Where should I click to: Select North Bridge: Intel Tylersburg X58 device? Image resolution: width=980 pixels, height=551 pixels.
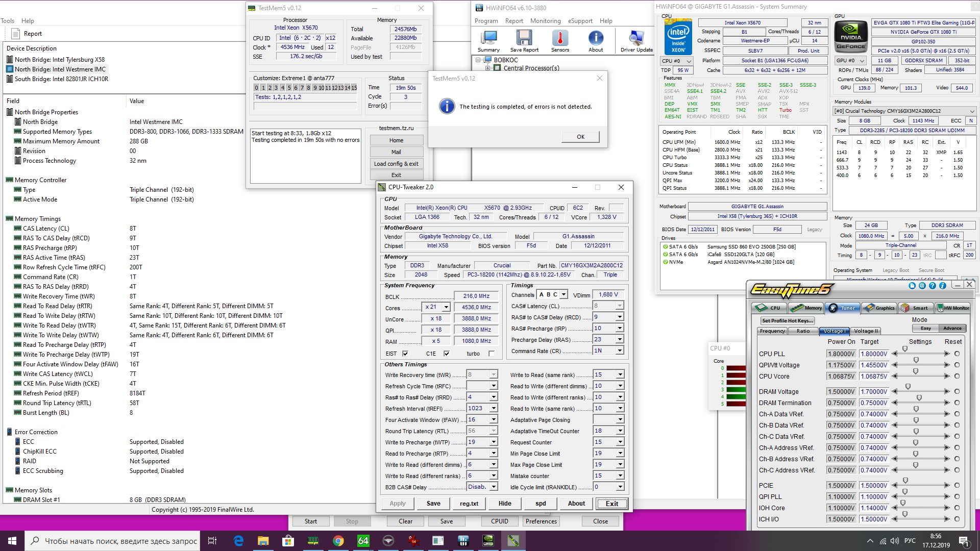[x=59, y=60]
